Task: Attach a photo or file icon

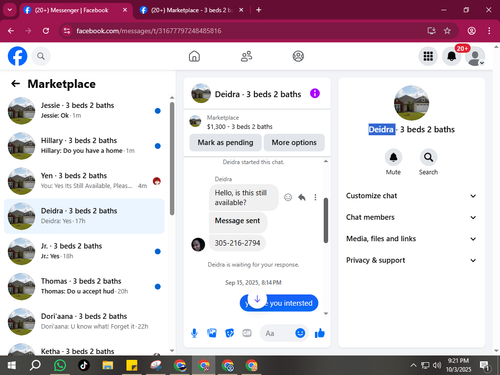Action: click(x=212, y=333)
